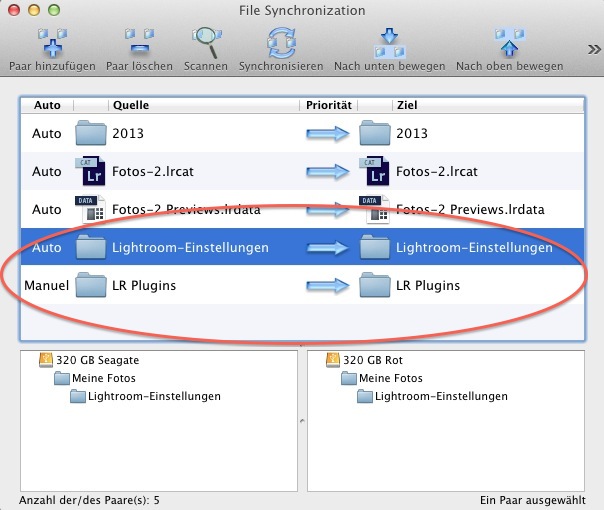604x510 pixels.
Task: Click the 320 GB Rot drive icon
Action: pos(333,360)
